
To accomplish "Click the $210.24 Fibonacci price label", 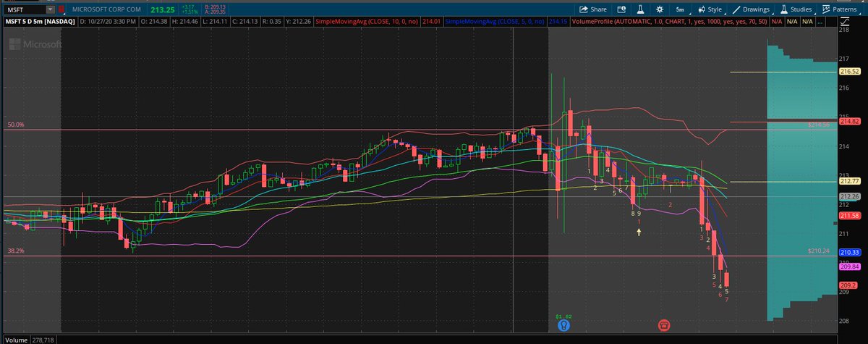I will tap(819, 251).
